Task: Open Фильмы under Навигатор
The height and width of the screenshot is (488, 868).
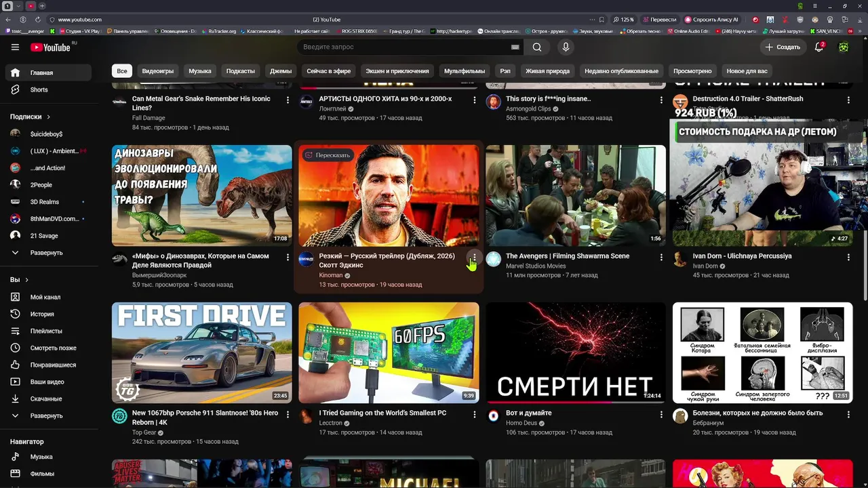Action: pyautogui.click(x=48, y=474)
